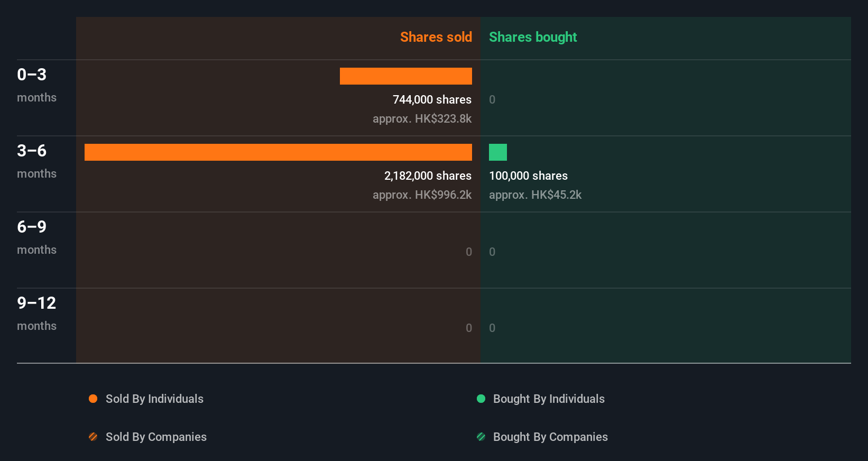Click the striped Sold By Companies legend icon

[93, 437]
